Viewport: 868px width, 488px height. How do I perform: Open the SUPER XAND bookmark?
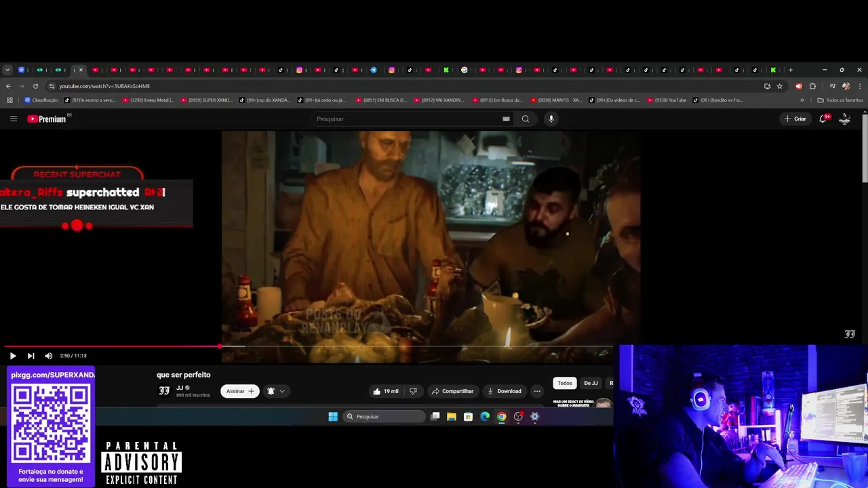[x=207, y=100]
